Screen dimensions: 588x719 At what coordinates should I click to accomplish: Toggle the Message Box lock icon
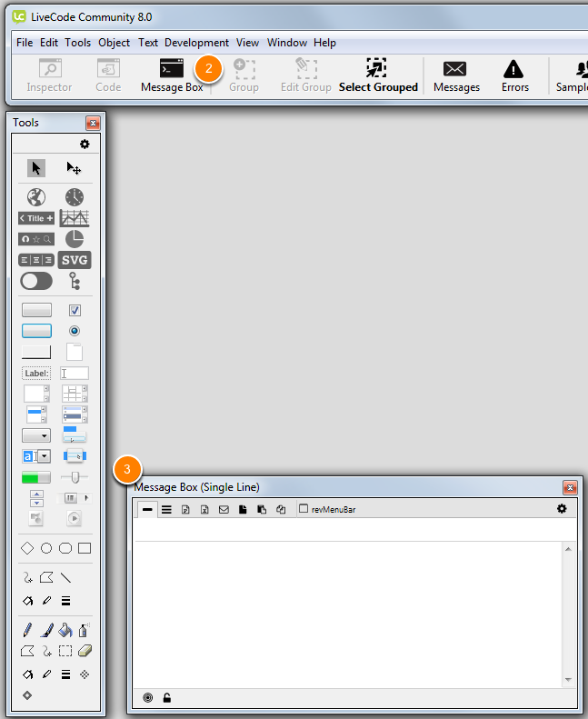[x=167, y=698]
